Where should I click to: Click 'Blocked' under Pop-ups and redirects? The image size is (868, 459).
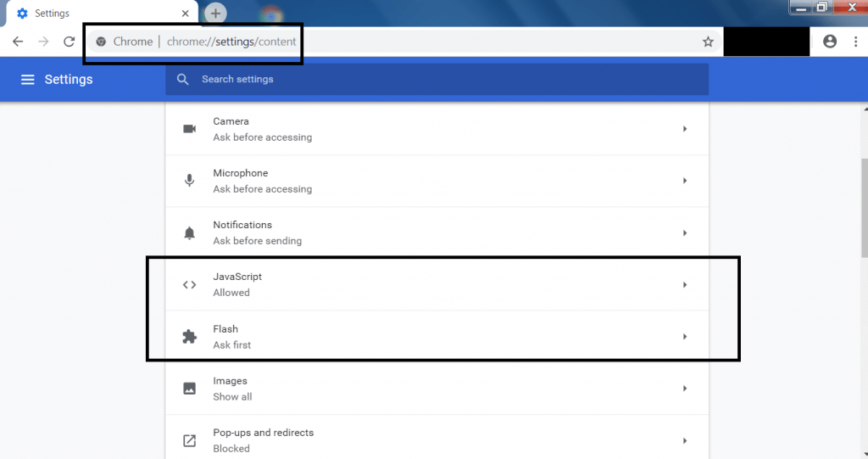tap(231, 449)
